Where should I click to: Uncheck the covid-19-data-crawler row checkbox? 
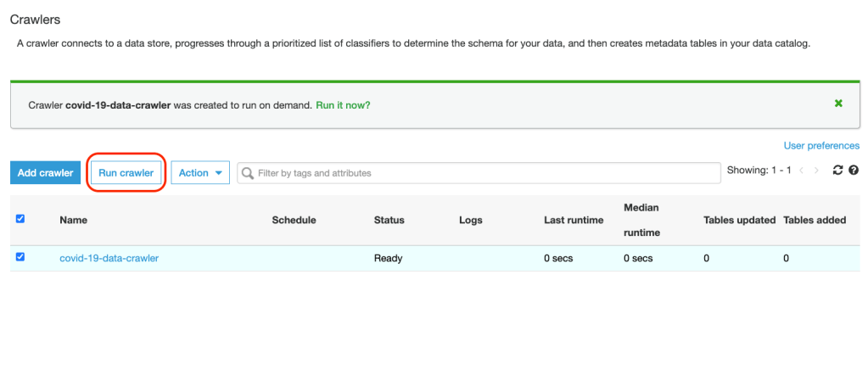(x=20, y=257)
